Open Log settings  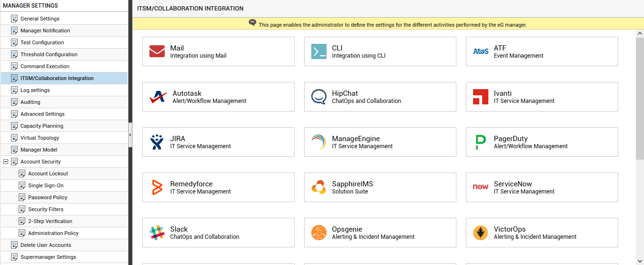coord(35,90)
